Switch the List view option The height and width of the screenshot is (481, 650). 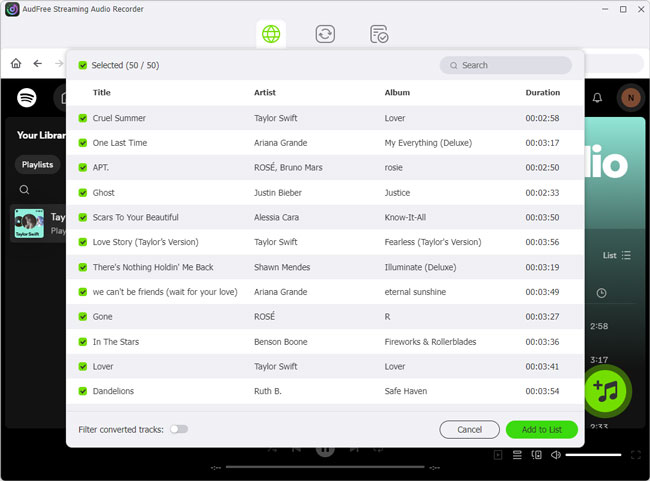pos(616,255)
